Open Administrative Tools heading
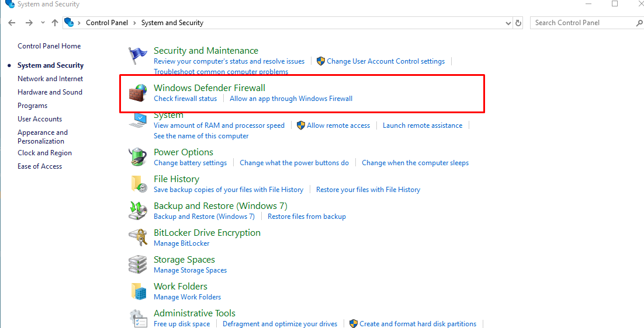Viewport: 644px width, 328px height. coord(194,313)
